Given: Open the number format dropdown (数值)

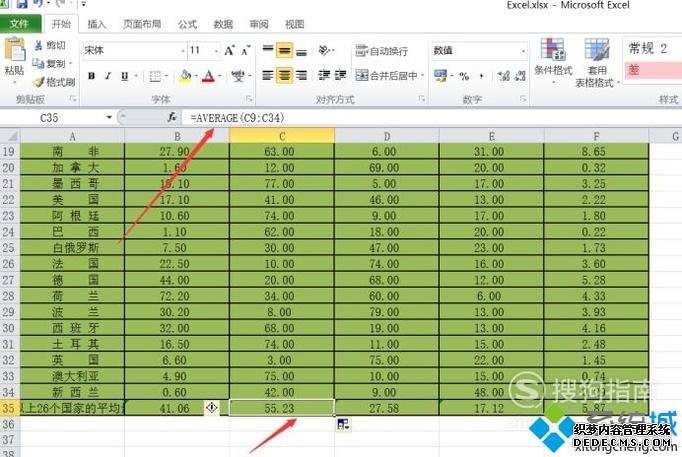Looking at the screenshot, I should (x=523, y=51).
